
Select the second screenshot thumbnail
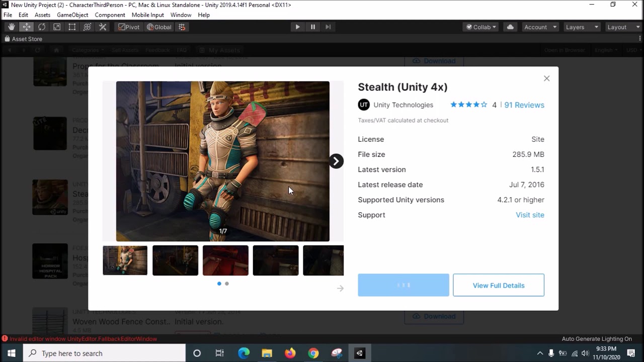coord(175,260)
